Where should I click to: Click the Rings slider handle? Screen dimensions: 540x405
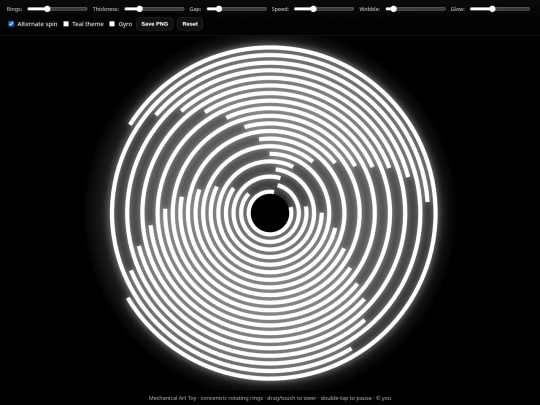pyautogui.click(x=48, y=9)
